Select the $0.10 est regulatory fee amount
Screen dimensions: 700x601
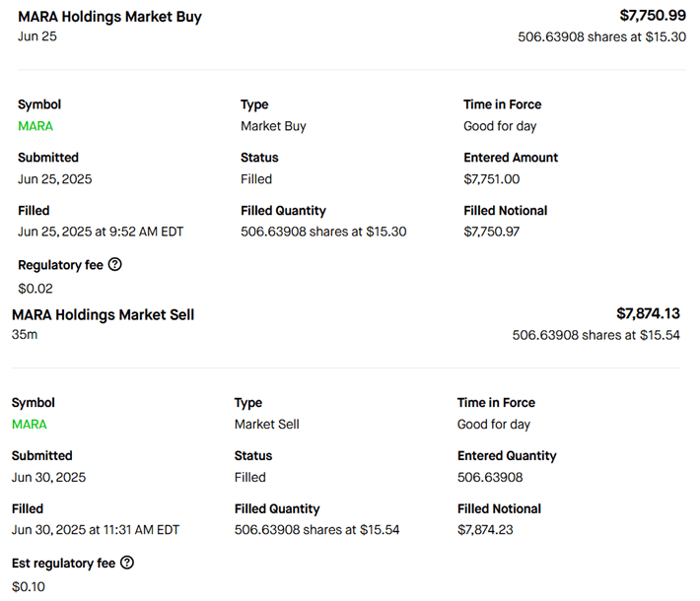pyautogui.click(x=29, y=587)
